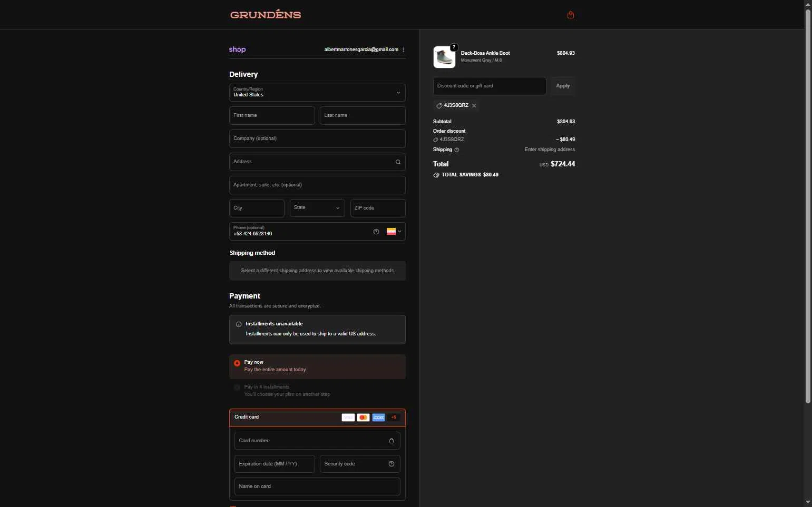Focus the Company optional field
The width and height of the screenshot is (812, 507).
coord(317,138)
